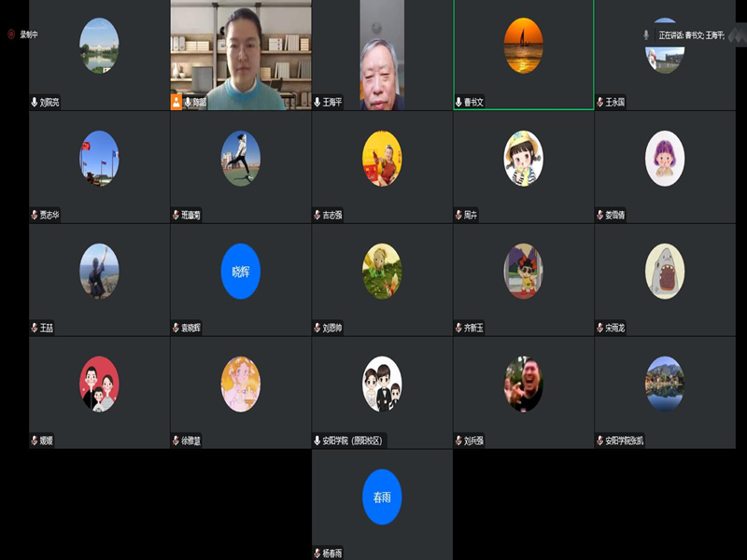The height and width of the screenshot is (560, 747).
Task: Click the microphone icon next to 曹书文
Action: [458, 100]
